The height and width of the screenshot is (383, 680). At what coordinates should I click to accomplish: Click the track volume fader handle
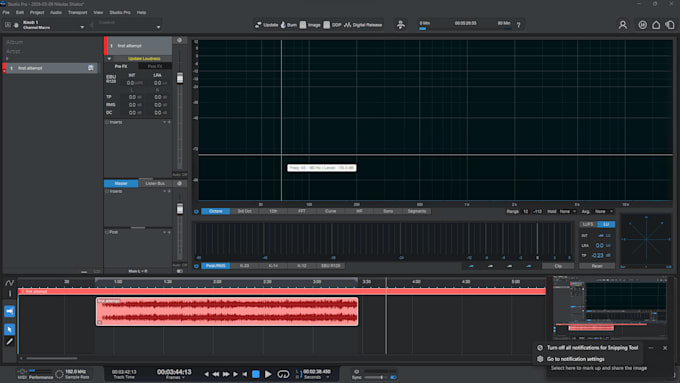coord(180,78)
